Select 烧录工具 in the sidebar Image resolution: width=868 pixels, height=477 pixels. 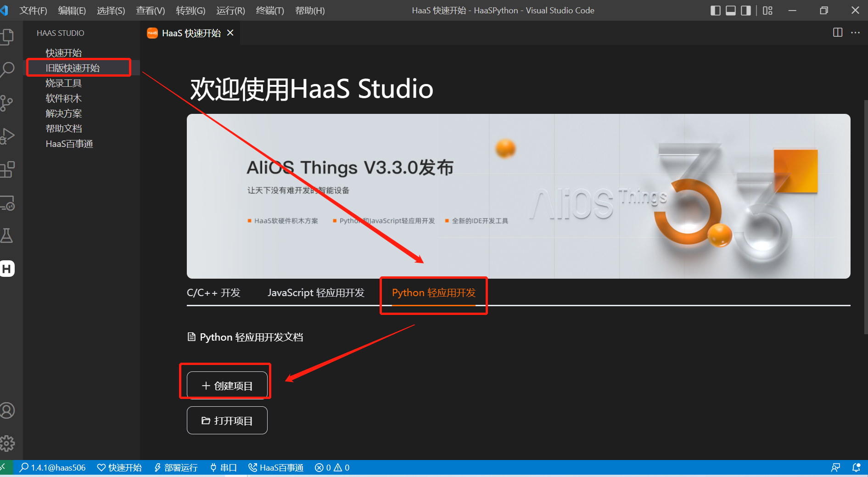(82, 83)
